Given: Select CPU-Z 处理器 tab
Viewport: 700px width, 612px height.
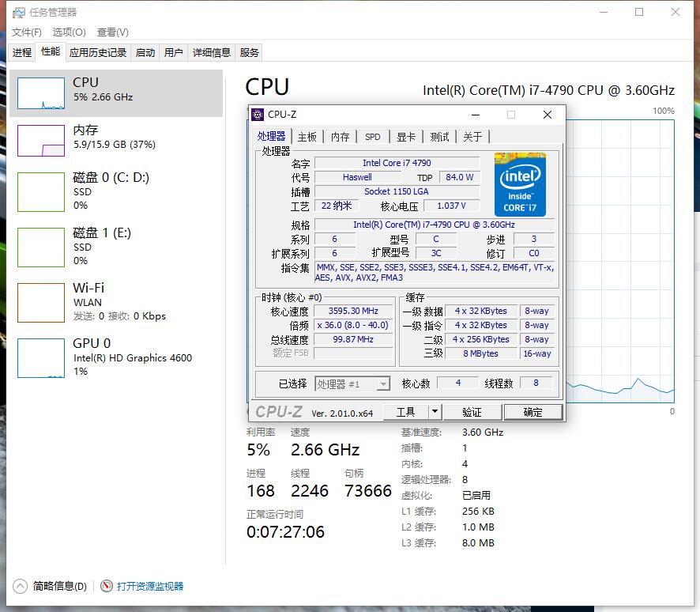Looking at the screenshot, I should [272, 136].
